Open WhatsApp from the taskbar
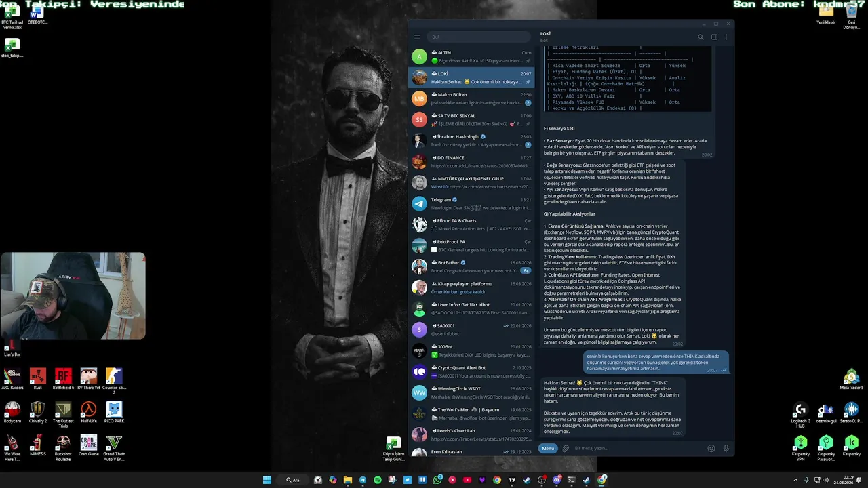Image resolution: width=868 pixels, height=488 pixels. click(437, 480)
